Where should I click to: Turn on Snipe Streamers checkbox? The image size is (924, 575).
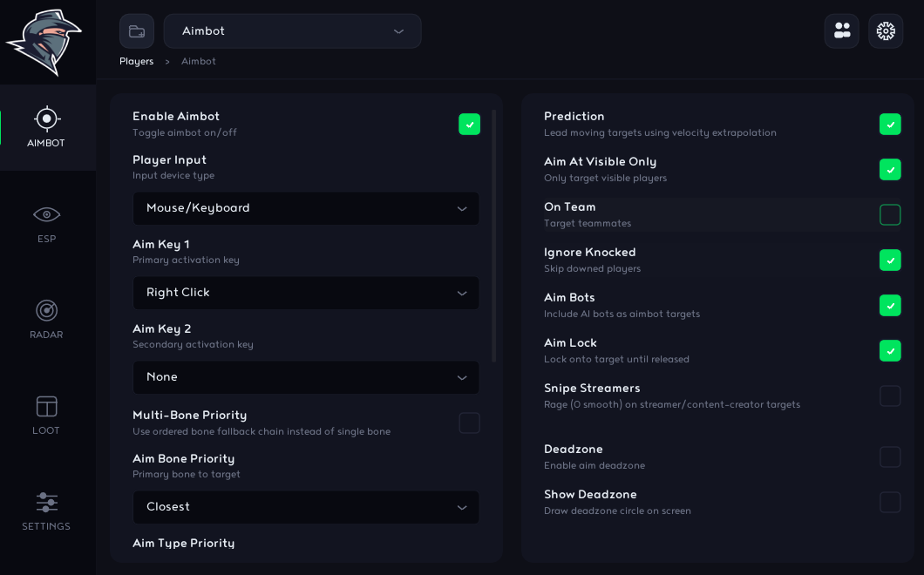click(890, 396)
